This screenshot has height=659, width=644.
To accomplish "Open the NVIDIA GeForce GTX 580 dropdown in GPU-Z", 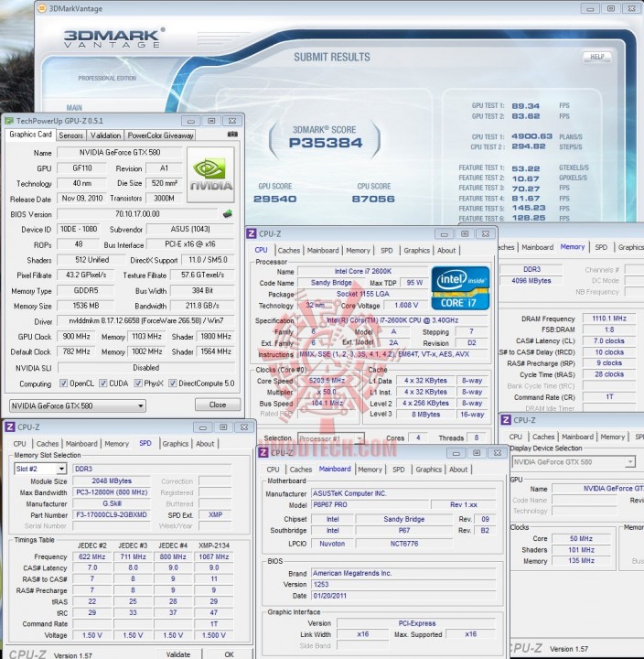I will click(x=77, y=406).
